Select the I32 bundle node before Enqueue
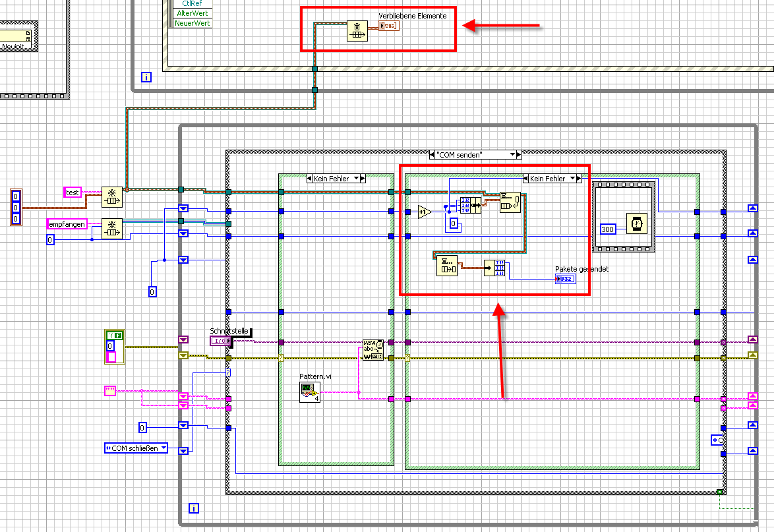The height and width of the screenshot is (532, 774). [471, 205]
